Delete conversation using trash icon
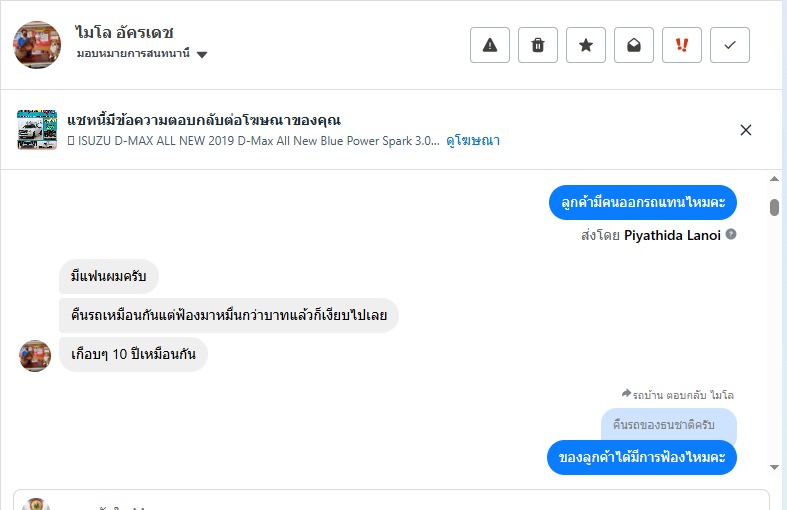The height and width of the screenshot is (510, 787). click(538, 45)
